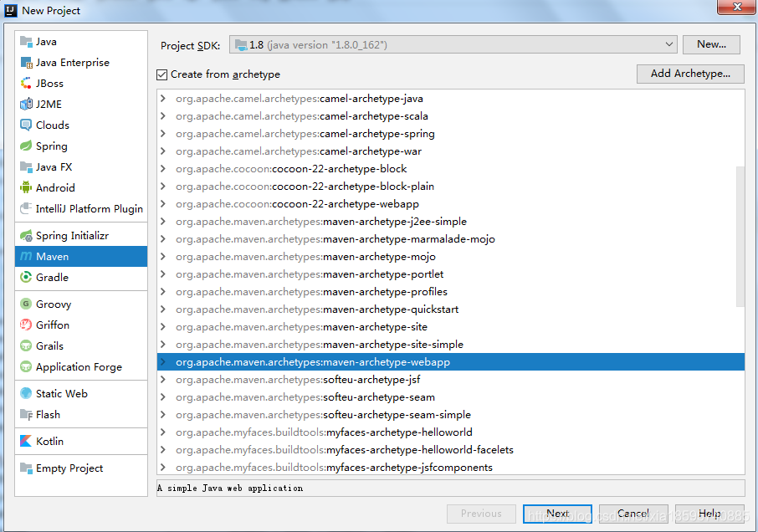Select the Static Web globe icon
This screenshot has height=532, width=758.
(26, 393)
